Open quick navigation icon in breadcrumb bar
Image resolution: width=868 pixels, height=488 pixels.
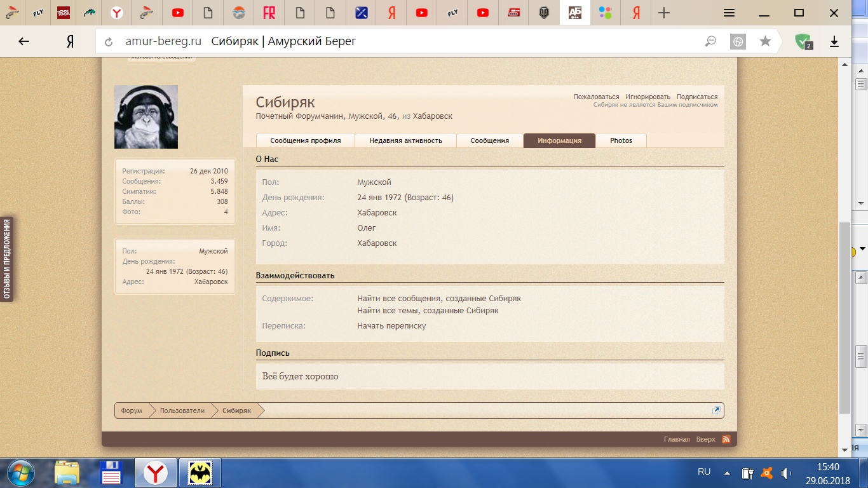coord(716,410)
